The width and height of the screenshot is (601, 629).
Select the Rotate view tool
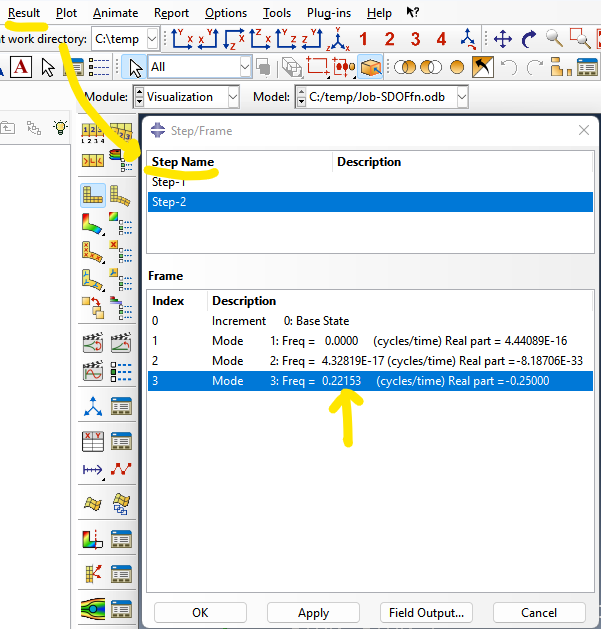(529, 39)
